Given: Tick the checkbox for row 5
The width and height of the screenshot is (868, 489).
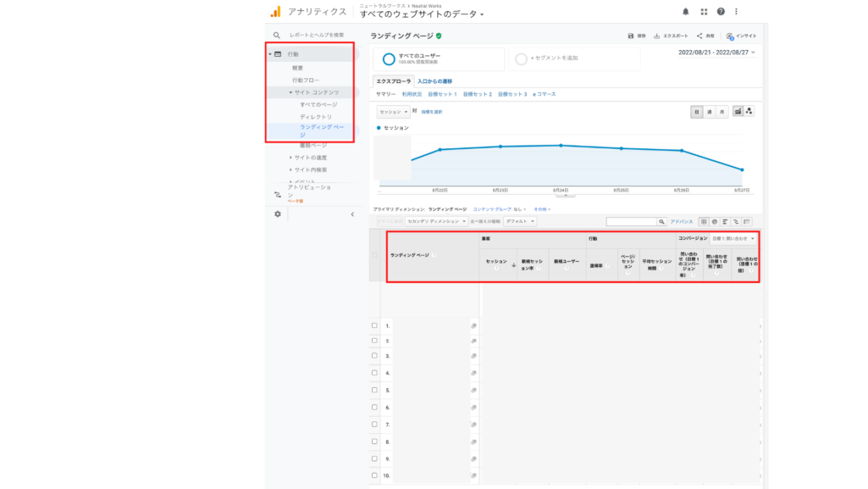Looking at the screenshot, I should tap(375, 391).
